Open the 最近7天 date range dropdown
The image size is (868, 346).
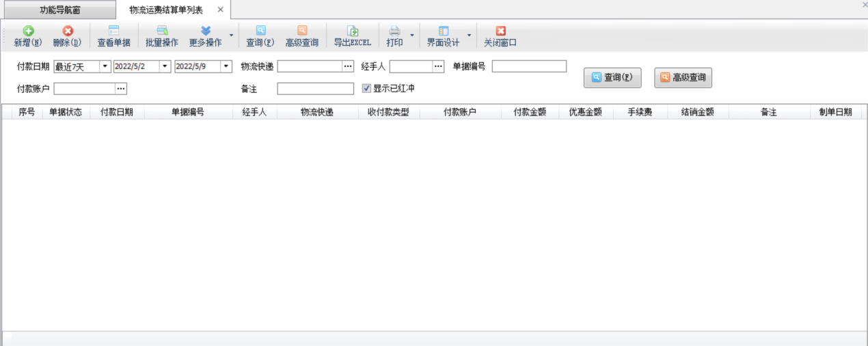[105, 66]
